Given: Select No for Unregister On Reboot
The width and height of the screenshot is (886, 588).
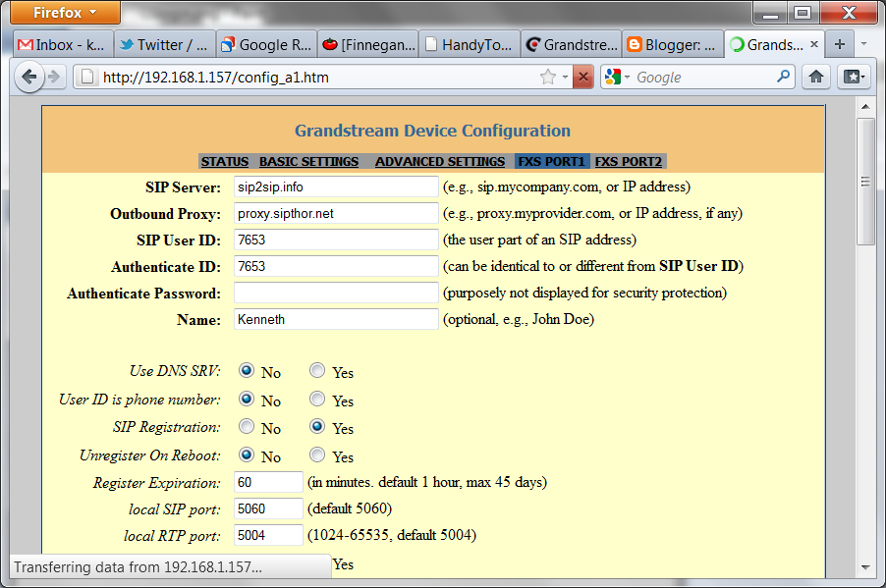Looking at the screenshot, I should click(247, 454).
